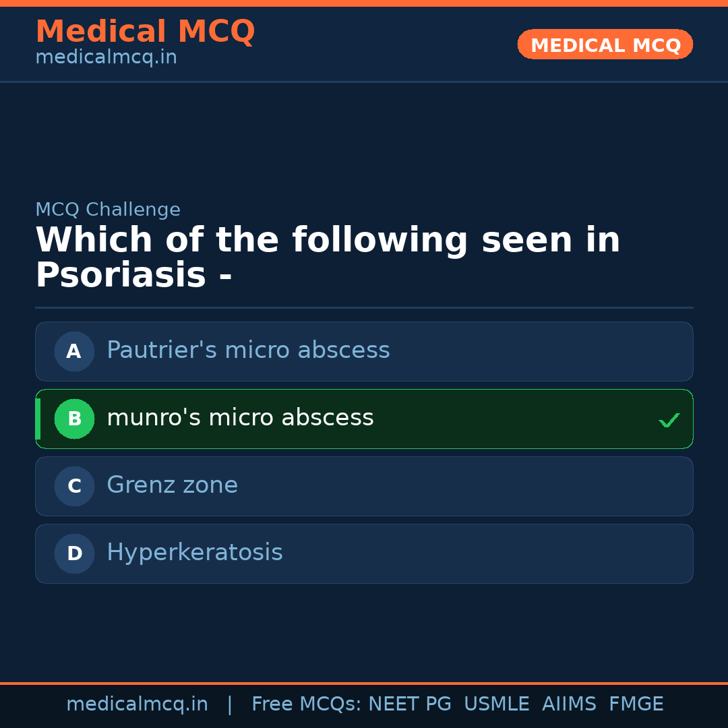Viewport: 728px width, 728px height.
Task: Click "FMGE" in the footer
Action: pyautogui.click(x=636, y=704)
